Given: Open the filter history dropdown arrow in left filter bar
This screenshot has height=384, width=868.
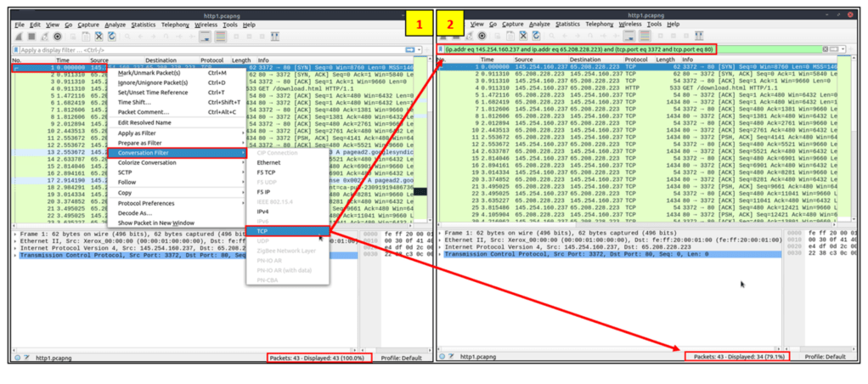Looking at the screenshot, I should pos(419,50).
